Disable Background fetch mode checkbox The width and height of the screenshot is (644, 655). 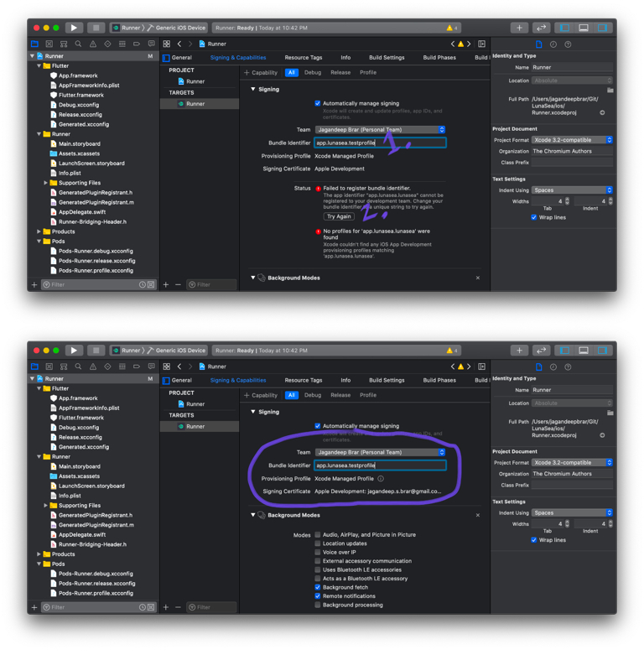tap(318, 587)
